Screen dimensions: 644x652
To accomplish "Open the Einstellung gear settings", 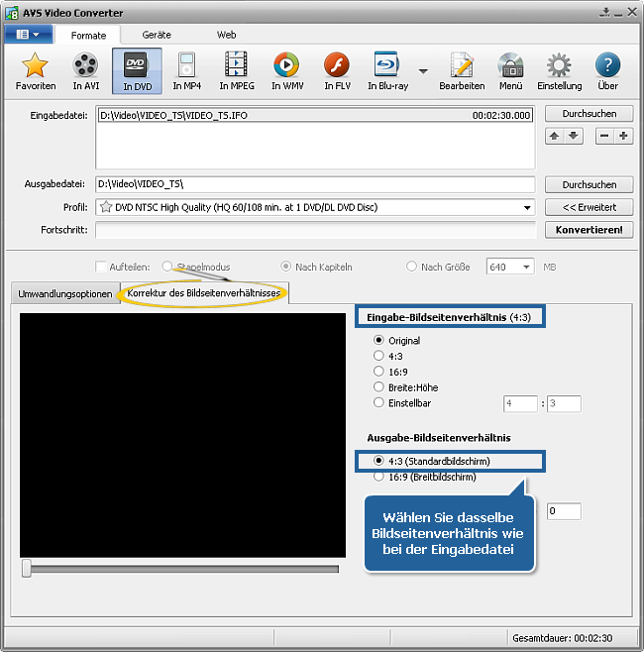I will [559, 71].
